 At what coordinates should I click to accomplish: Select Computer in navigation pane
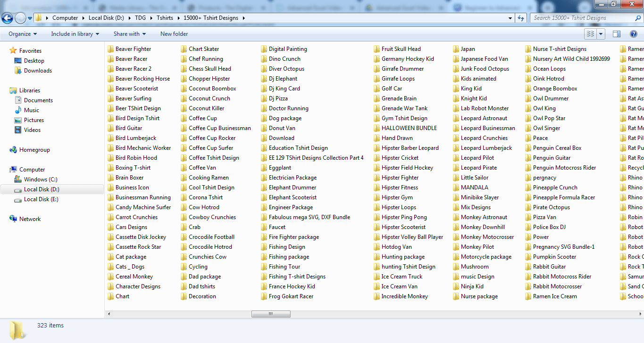point(32,170)
